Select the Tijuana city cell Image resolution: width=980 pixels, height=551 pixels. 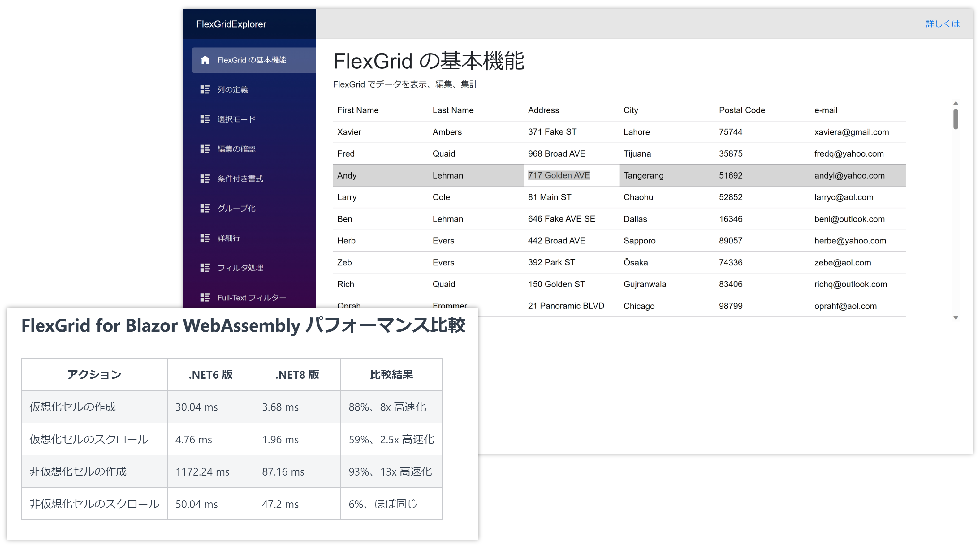667,154
